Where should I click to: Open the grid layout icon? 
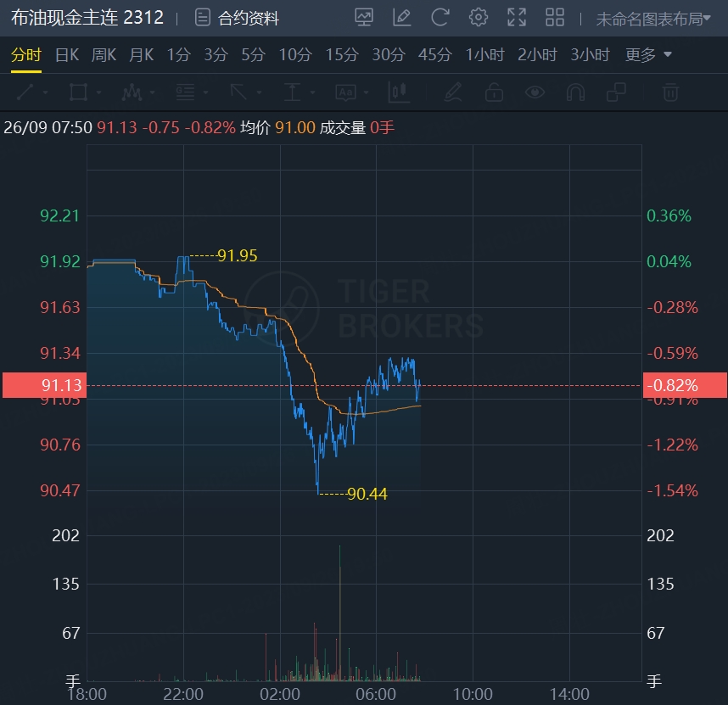tap(555, 17)
